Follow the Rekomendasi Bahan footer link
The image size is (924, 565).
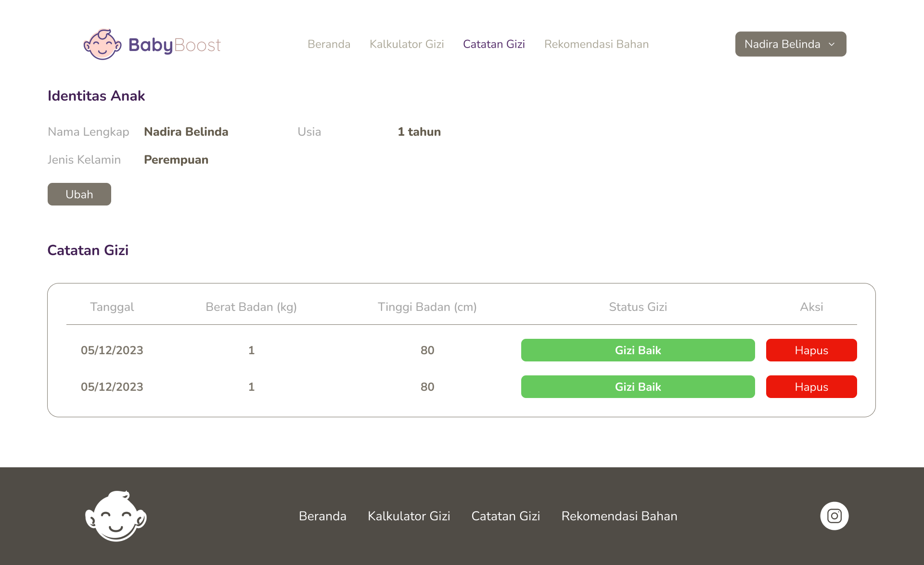619,516
